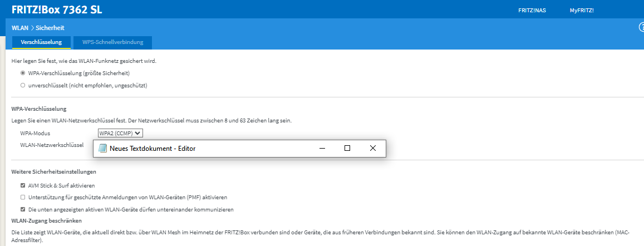Click the WPA-Verschlüsselung section heading
Image resolution: width=644 pixels, height=246 pixels.
39,109
